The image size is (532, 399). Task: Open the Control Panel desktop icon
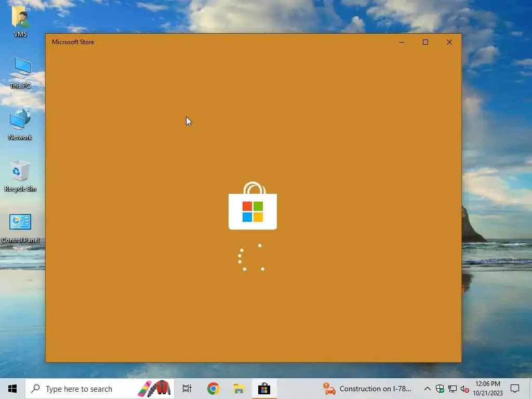tap(20, 228)
